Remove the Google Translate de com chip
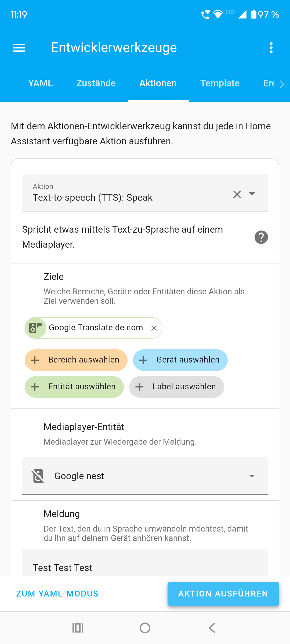Screen dimensions: 290x644 (x=154, y=328)
